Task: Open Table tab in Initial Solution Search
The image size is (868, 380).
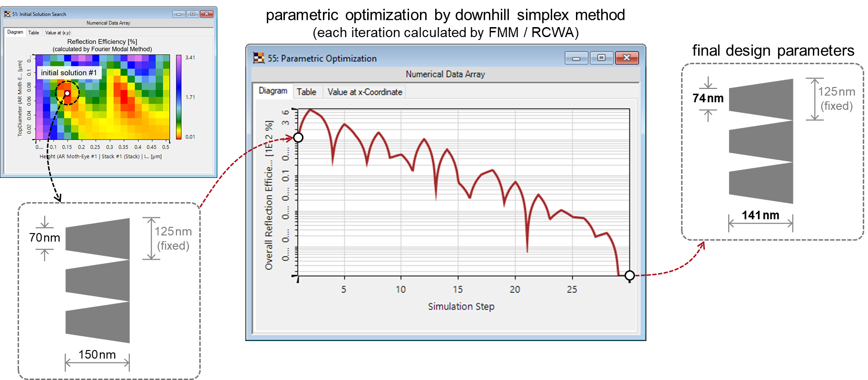Action: (33, 33)
